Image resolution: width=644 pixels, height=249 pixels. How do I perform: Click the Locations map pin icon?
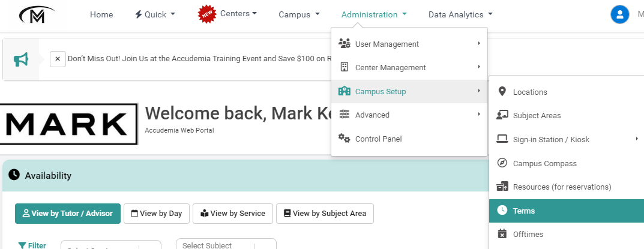pos(502,92)
